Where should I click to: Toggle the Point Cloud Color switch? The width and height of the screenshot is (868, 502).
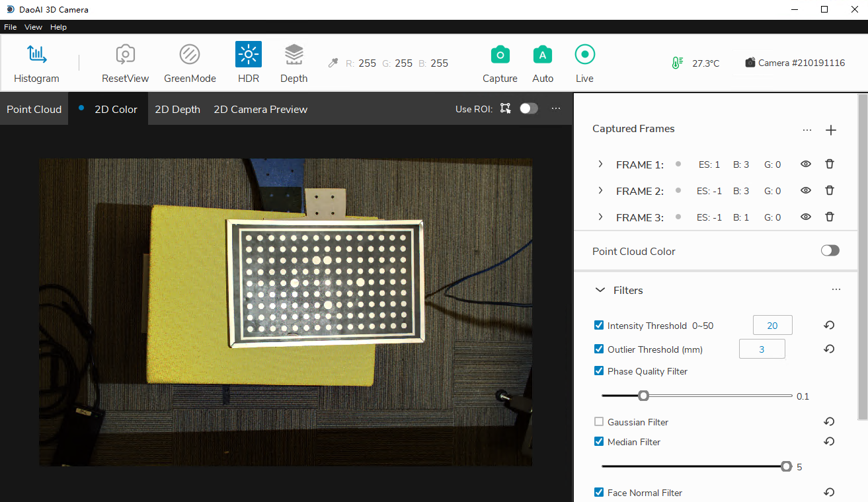(x=830, y=250)
